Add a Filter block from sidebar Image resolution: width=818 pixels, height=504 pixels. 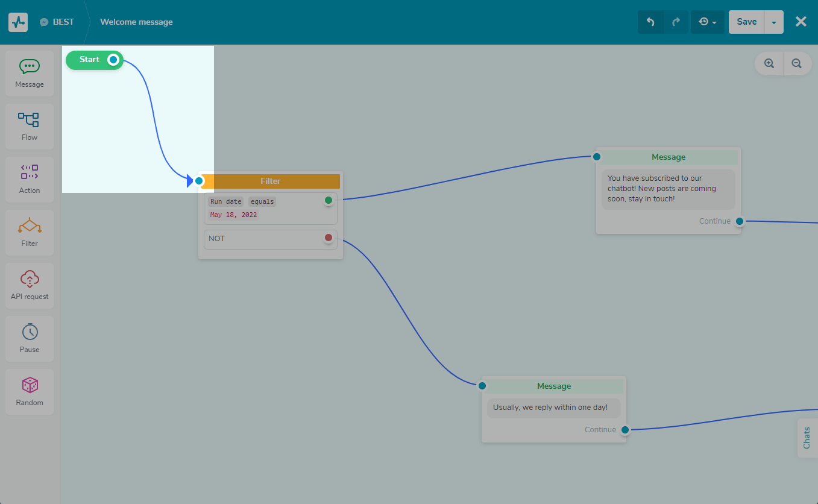click(x=30, y=233)
